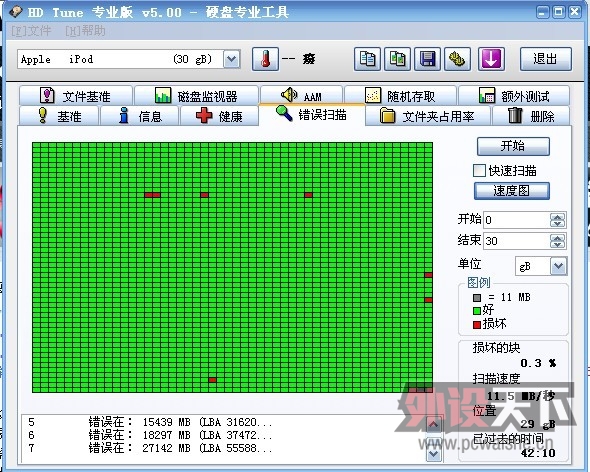This screenshot has height=472, width=590.
Task: Open the 信息 info tab
Action: 140,116
